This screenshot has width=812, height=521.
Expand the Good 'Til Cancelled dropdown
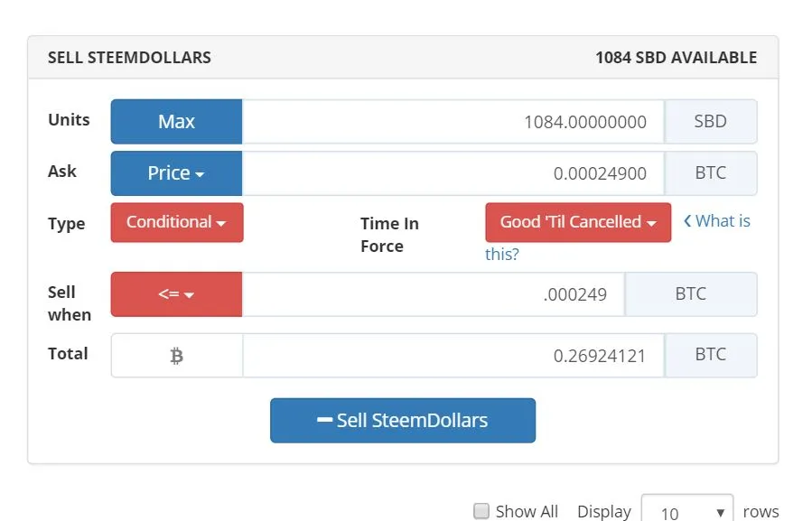[x=578, y=222]
